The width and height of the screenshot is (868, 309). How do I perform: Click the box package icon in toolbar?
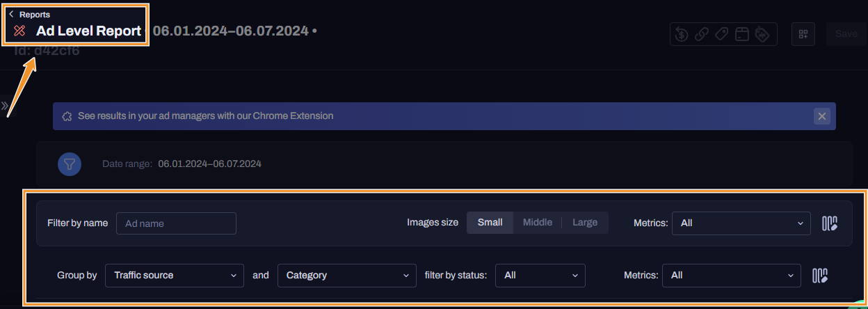742,34
